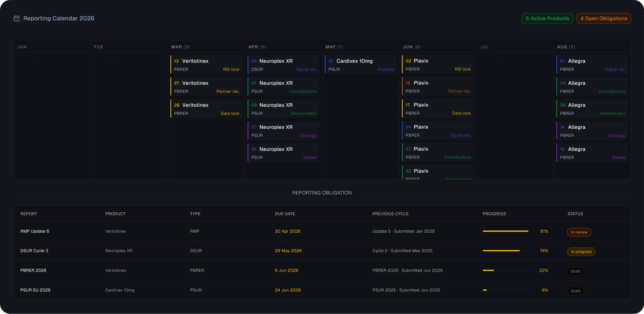Click the 30 Apr 2026 due date
The height and width of the screenshot is (314, 644).
pos(288,231)
